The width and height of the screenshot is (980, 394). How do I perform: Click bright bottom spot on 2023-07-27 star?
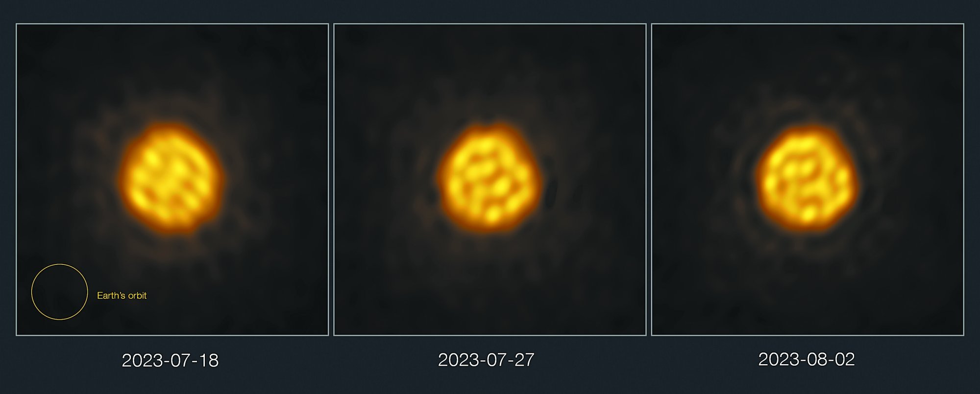493,215
